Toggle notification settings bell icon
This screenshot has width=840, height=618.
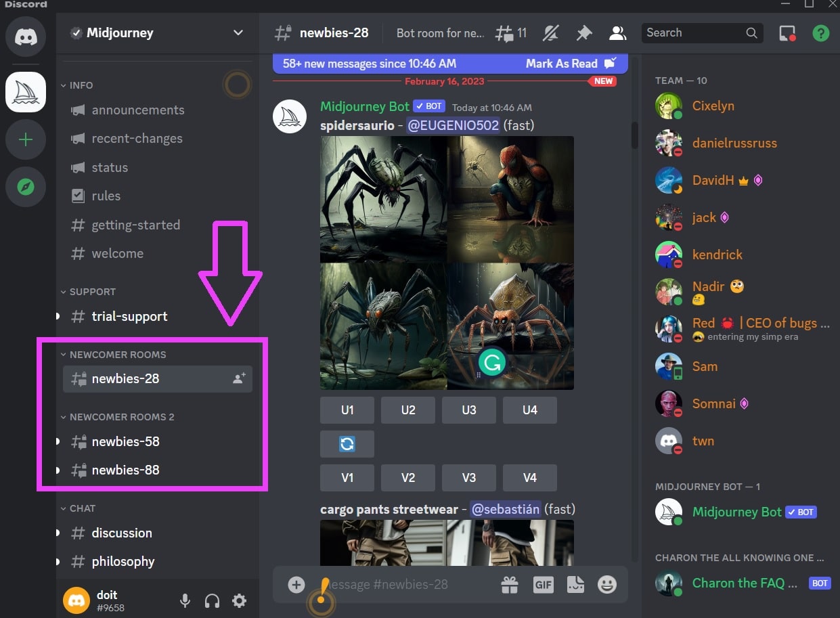[x=551, y=32]
